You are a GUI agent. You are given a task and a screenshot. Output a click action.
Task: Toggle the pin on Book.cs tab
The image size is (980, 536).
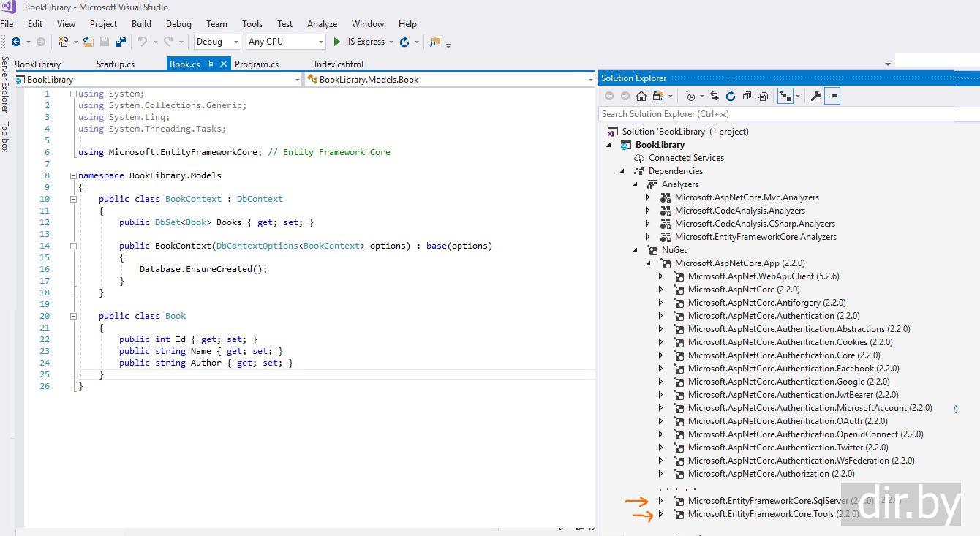tap(210, 64)
